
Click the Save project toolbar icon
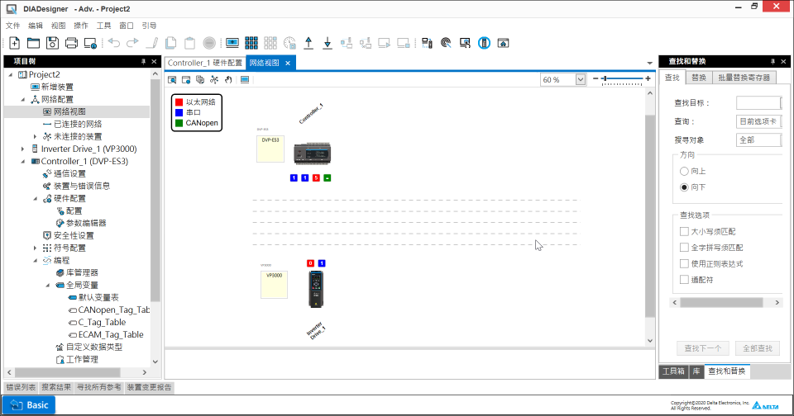(x=52, y=43)
